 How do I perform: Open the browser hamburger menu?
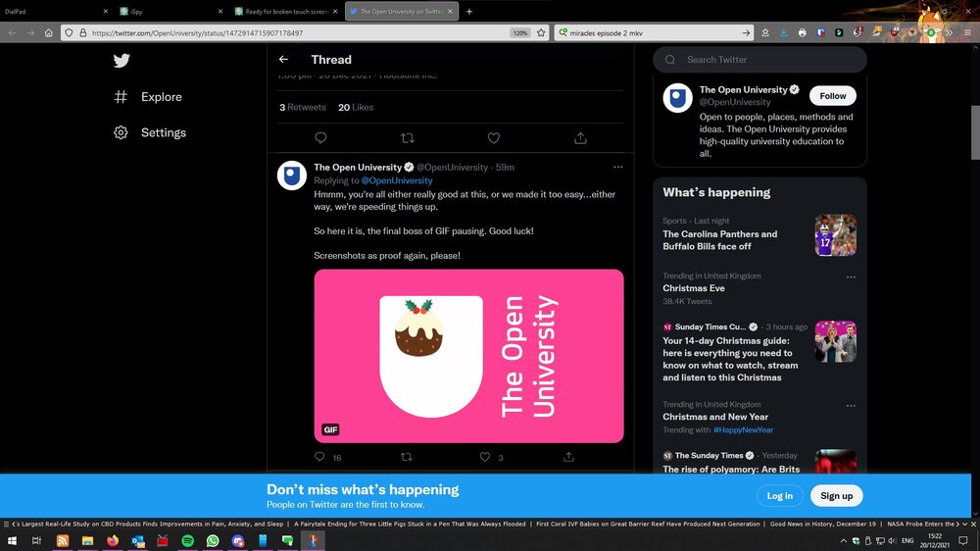click(967, 32)
